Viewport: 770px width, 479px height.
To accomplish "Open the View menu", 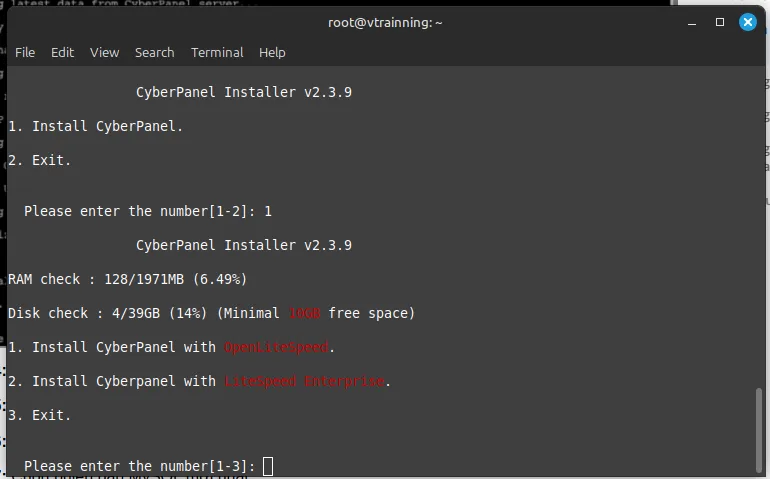I will (104, 52).
